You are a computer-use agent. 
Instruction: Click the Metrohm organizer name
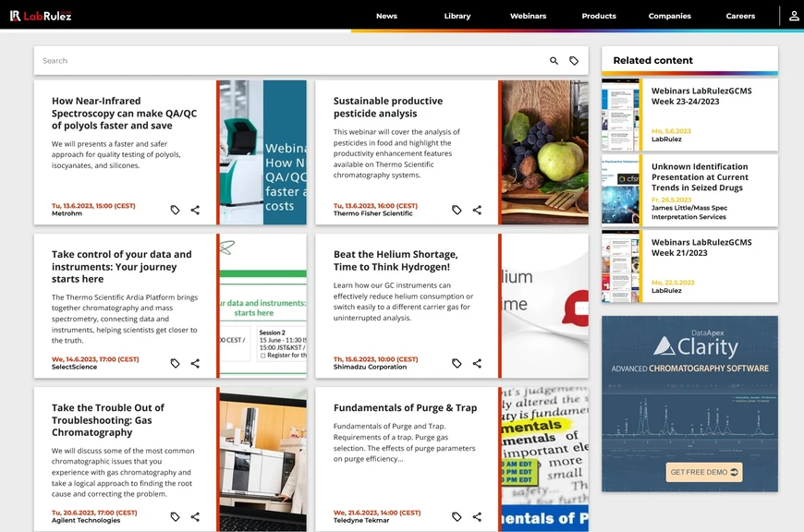[67, 213]
